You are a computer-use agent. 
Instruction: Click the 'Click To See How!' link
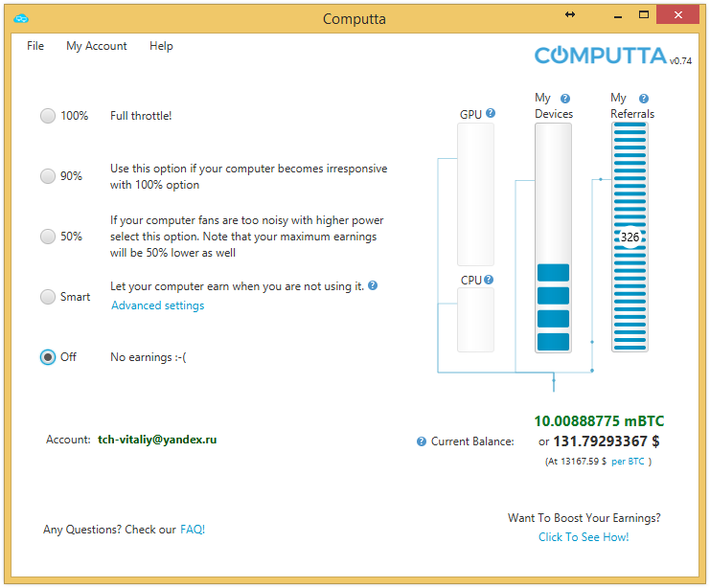click(584, 537)
